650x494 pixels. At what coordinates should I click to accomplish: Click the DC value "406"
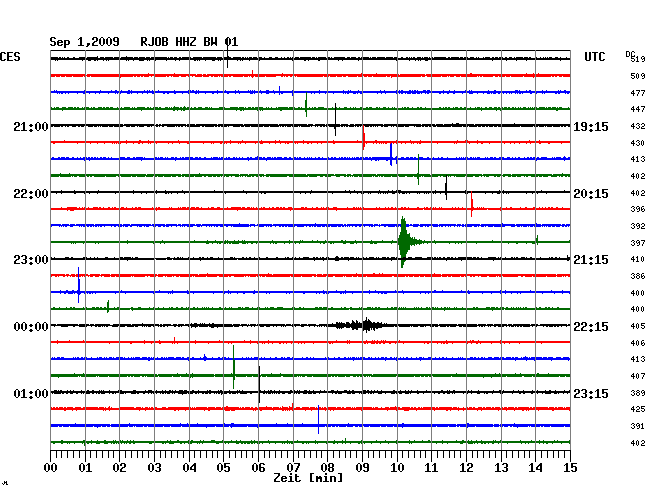pos(638,343)
